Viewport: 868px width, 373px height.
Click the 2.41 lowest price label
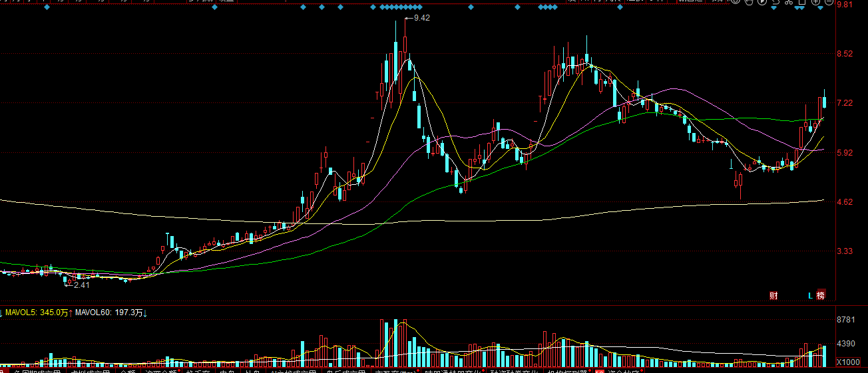click(81, 285)
